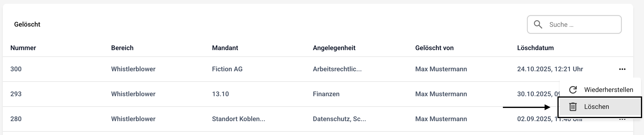Click the Finanzen matter in row 293
Screen dimensions: 644x135
coord(326,94)
